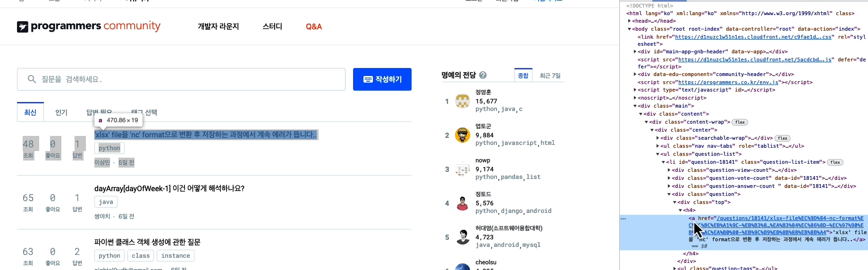Click the 작성하기 button
Screen dimensions: 868x270
click(x=382, y=79)
